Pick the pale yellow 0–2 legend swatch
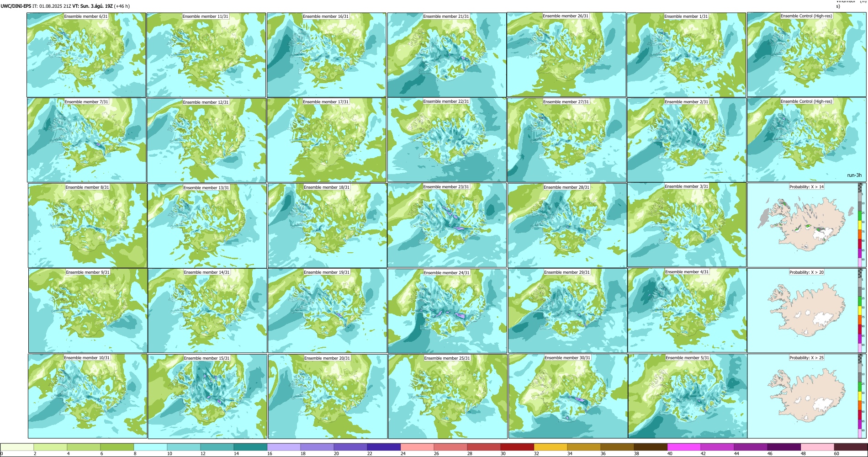The width and height of the screenshot is (868, 457). (x=17, y=447)
